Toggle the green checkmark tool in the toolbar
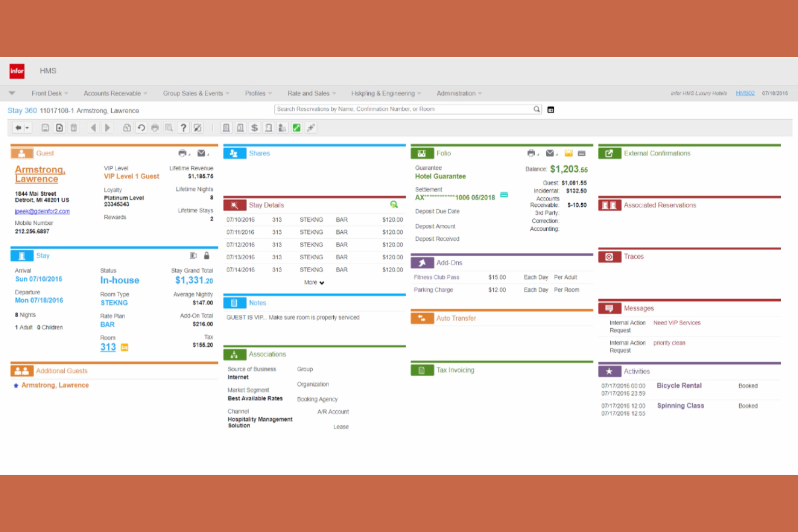The height and width of the screenshot is (532, 798). (297, 128)
